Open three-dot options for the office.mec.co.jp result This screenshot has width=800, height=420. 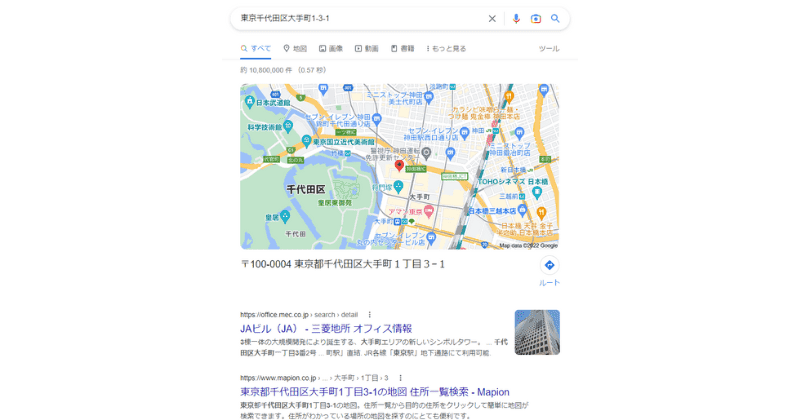click(369, 315)
